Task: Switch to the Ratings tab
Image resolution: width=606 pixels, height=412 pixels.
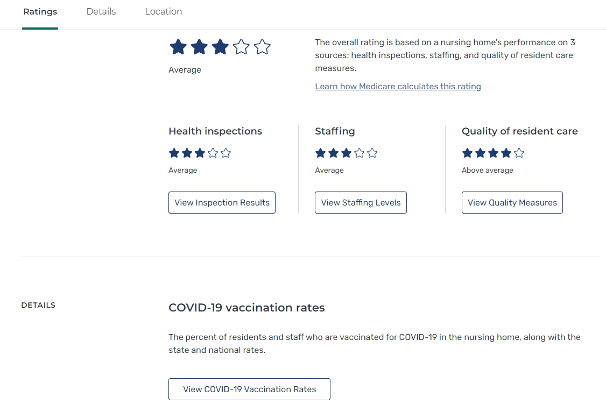Action: coord(40,12)
